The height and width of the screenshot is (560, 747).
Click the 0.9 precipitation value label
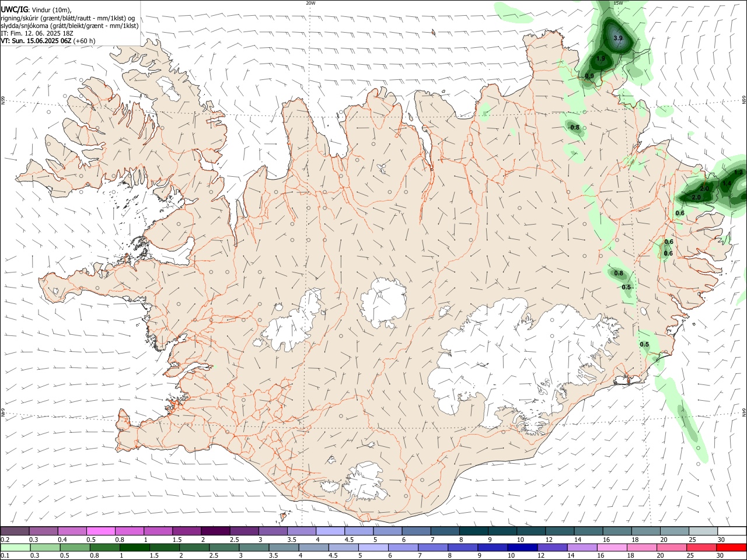pyautogui.click(x=589, y=76)
